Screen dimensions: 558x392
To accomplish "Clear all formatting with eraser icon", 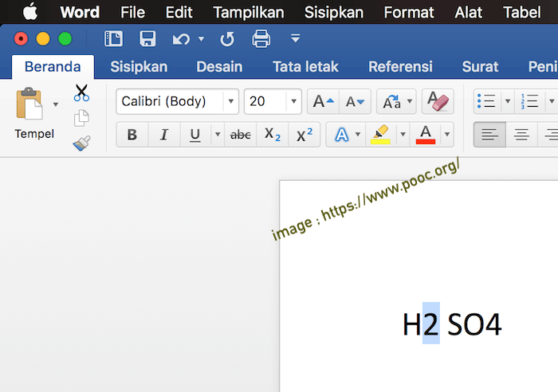I will pos(438,101).
